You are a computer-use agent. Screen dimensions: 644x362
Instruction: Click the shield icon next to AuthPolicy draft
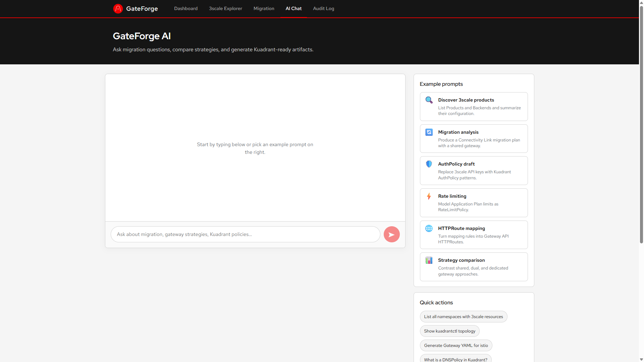[429, 164]
